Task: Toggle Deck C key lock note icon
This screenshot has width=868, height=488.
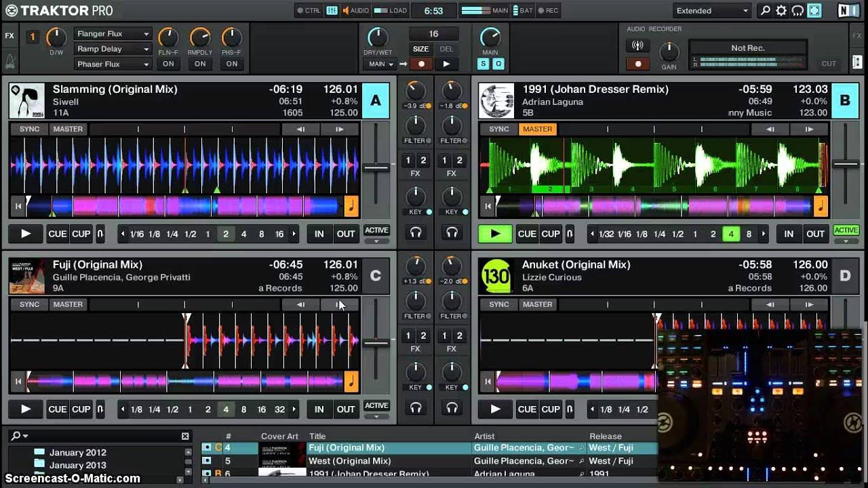Action: (351, 382)
